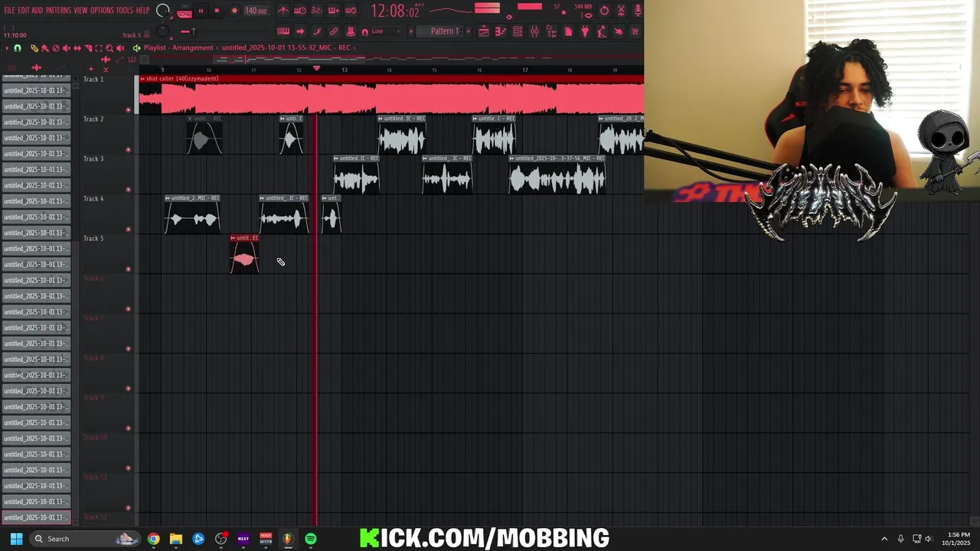The height and width of the screenshot is (551, 980).
Task: Open the playlist options menu arrow
Action: tap(7, 47)
